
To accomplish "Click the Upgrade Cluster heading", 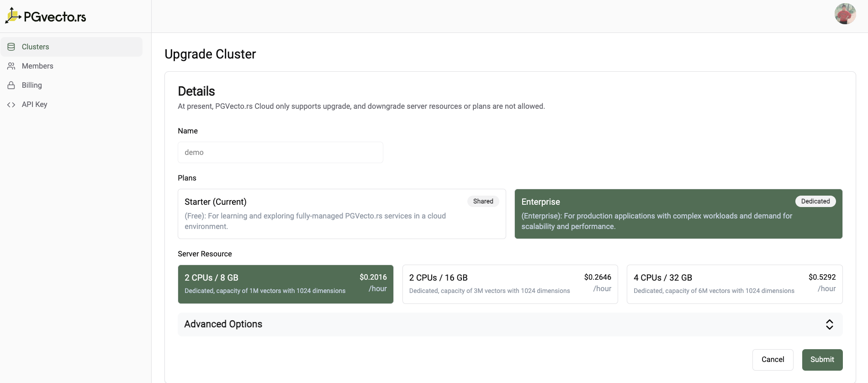I will point(210,54).
